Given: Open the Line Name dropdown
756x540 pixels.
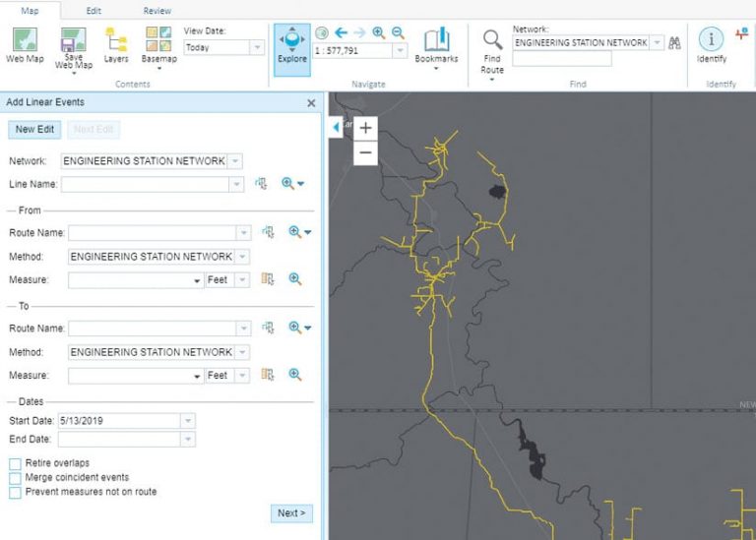Looking at the screenshot, I should pyautogui.click(x=236, y=184).
